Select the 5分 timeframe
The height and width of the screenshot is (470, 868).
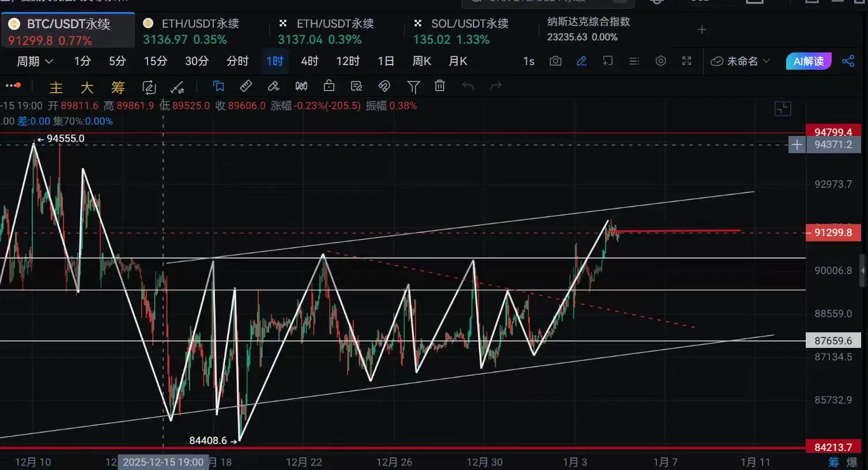click(118, 61)
